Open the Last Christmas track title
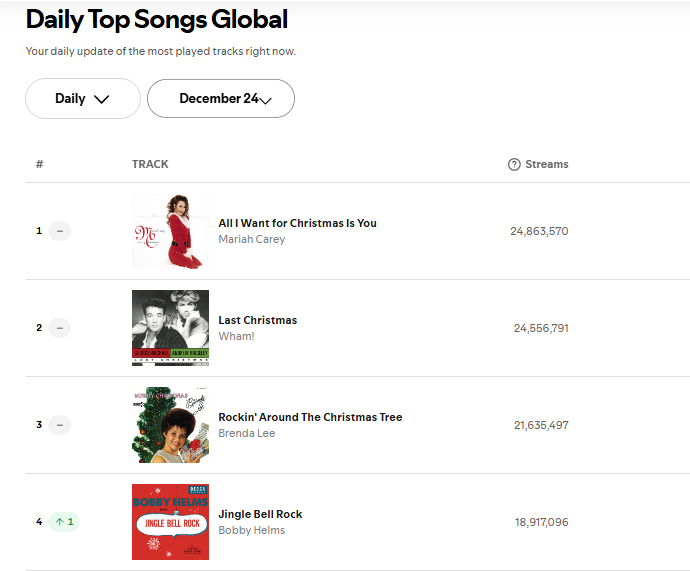This screenshot has width=690, height=571. pyautogui.click(x=257, y=320)
